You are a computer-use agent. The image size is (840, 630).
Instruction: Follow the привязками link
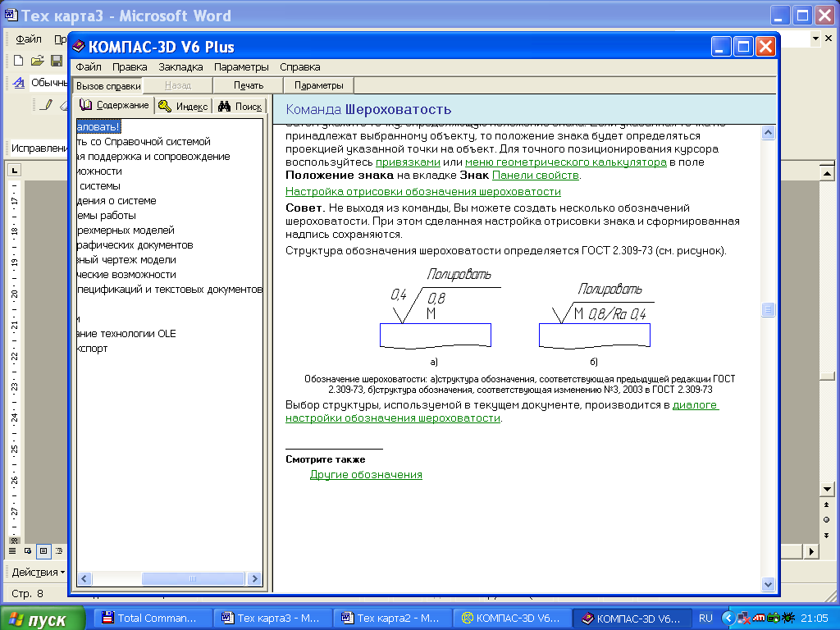coord(408,162)
